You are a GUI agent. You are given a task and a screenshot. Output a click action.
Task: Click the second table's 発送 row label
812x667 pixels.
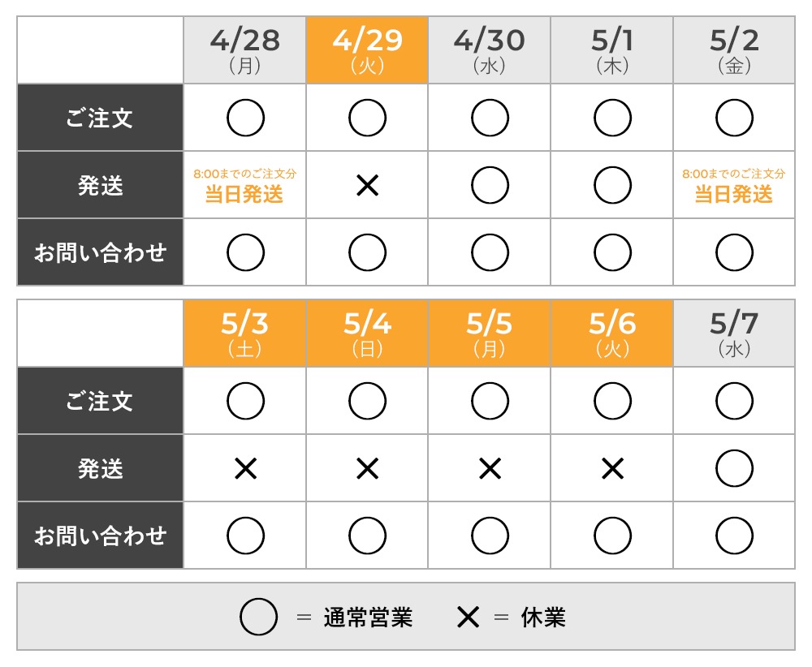[x=101, y=468]
